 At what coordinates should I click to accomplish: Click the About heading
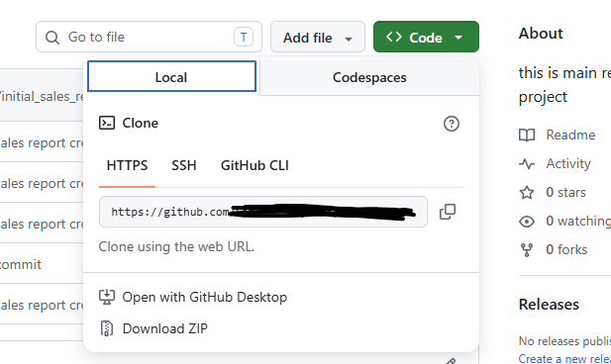tap(541, 34)
